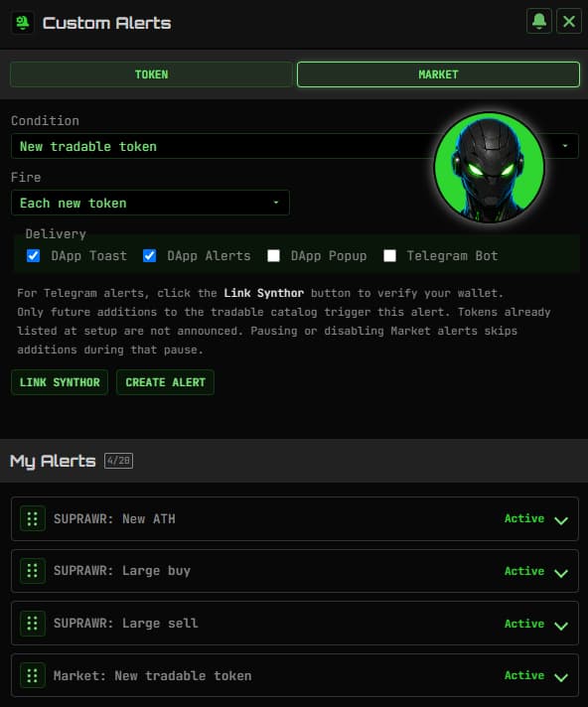Expand the SUPRAWR: Large sell alert chevron

[561, 626]
